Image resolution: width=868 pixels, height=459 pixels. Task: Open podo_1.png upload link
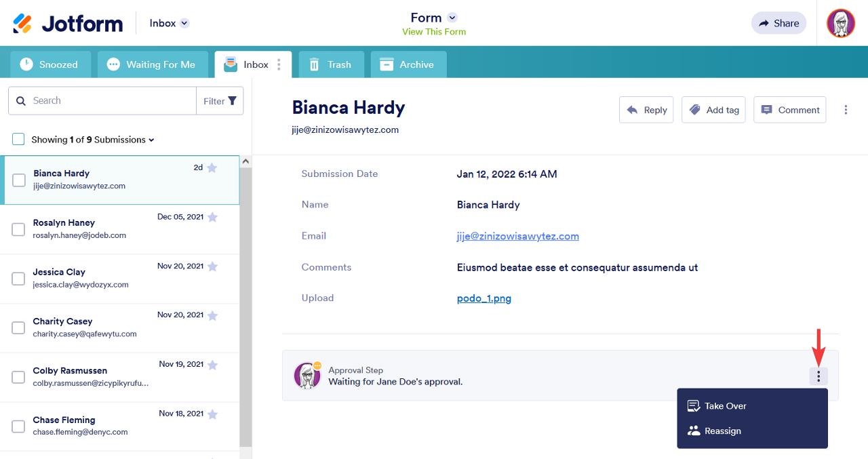tap(484, 298)
